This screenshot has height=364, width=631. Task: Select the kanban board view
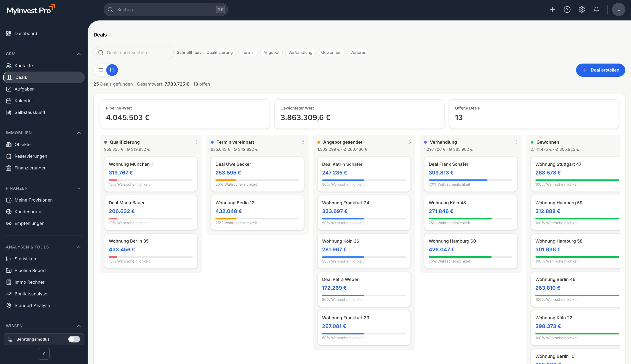click(x=112, y=70)
